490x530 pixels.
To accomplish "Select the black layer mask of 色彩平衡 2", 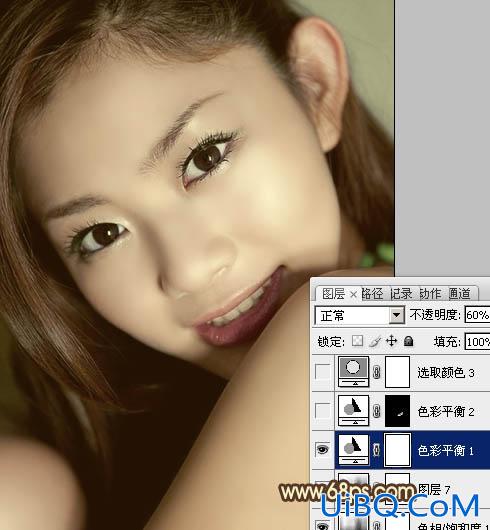I will (397, 411).
